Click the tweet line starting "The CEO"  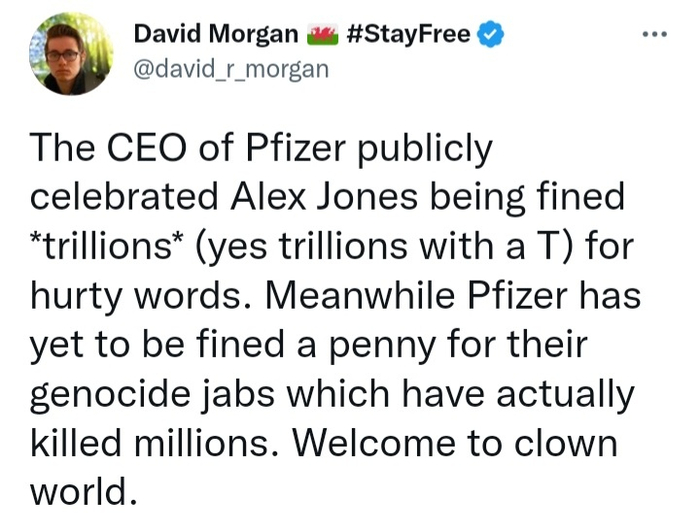(x=262, y=151)
